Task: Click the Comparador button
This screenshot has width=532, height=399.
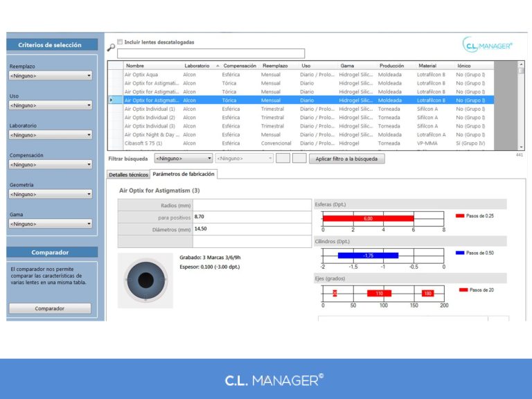Action: tap(50, 308)
